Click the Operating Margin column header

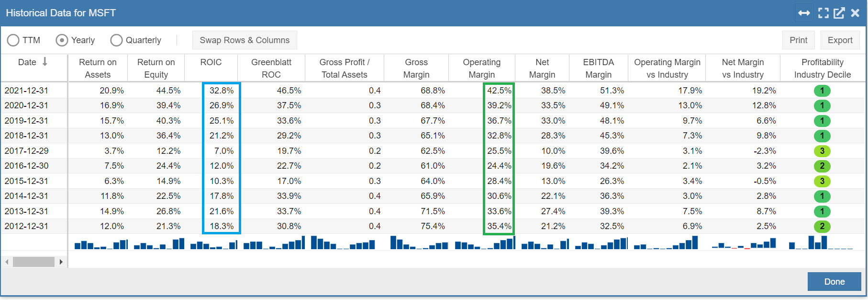click(482, 68)
